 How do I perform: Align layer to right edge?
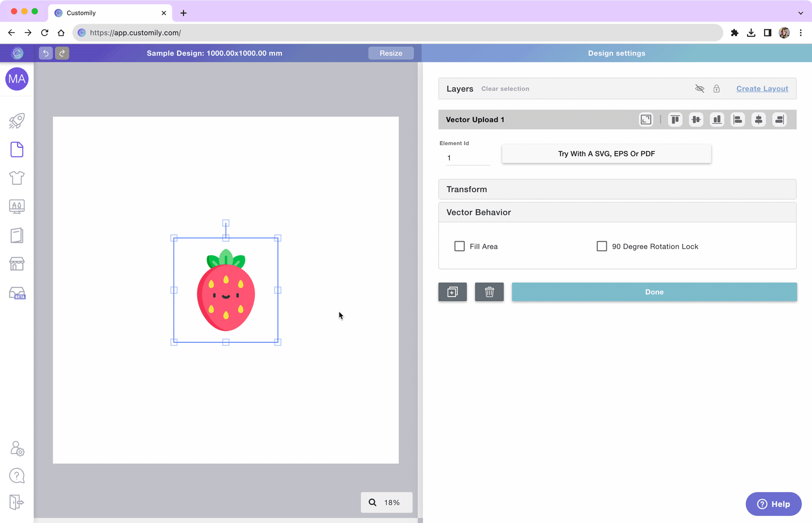779,120
